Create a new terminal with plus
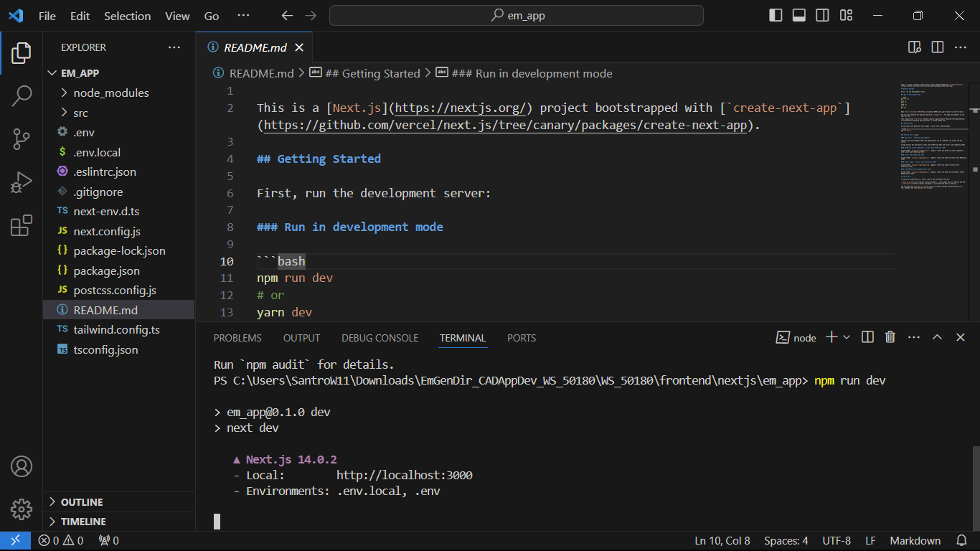This screenshot has width=980, height=551. [x=831, y=337]
